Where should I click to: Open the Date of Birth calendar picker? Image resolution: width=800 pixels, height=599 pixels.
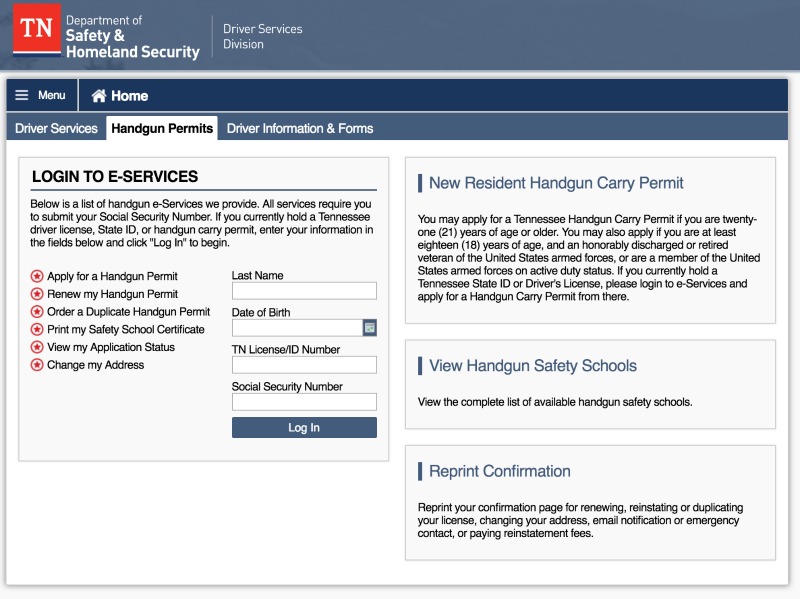(369, 328)
